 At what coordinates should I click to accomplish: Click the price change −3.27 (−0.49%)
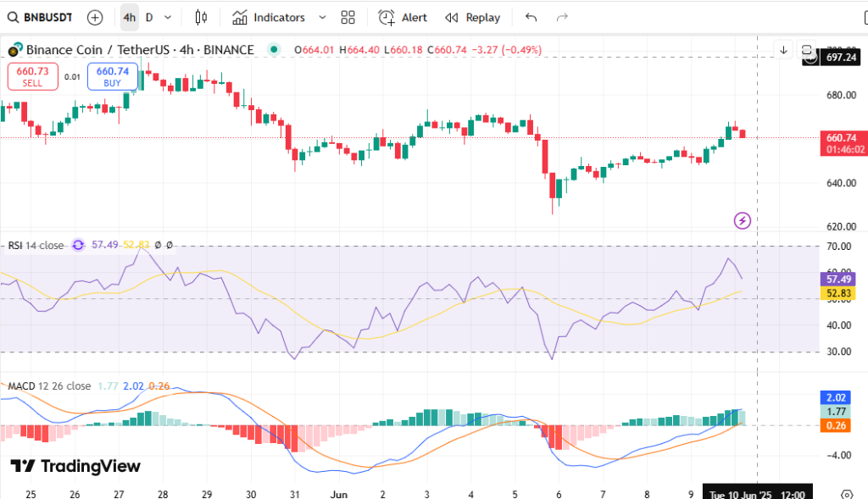pyautogui.click(x=507, y=50)
